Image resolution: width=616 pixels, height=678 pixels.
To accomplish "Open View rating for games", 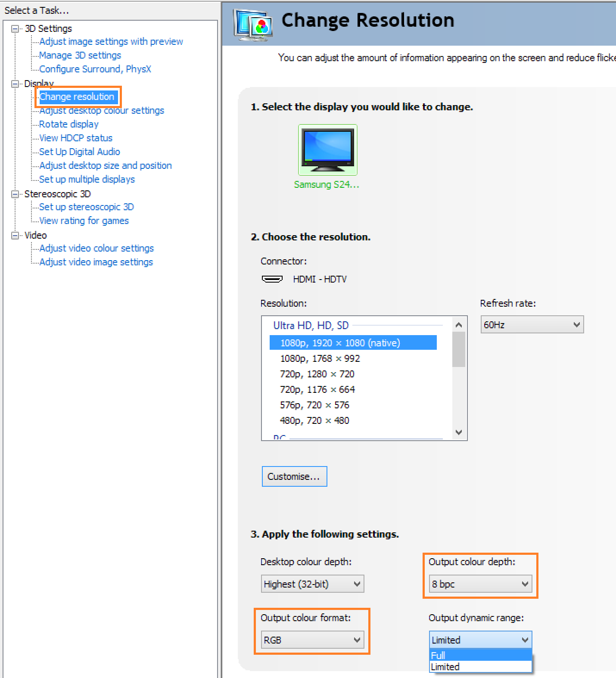I will 84,221.
